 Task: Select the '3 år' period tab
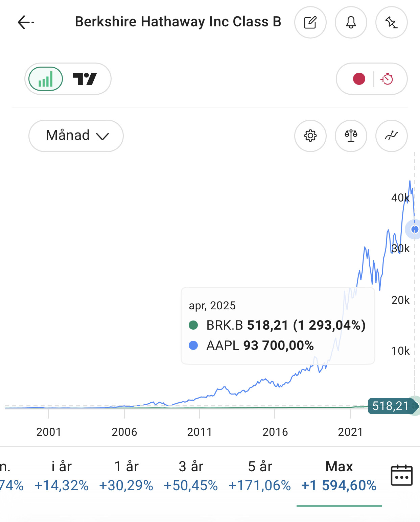point(191,476)
